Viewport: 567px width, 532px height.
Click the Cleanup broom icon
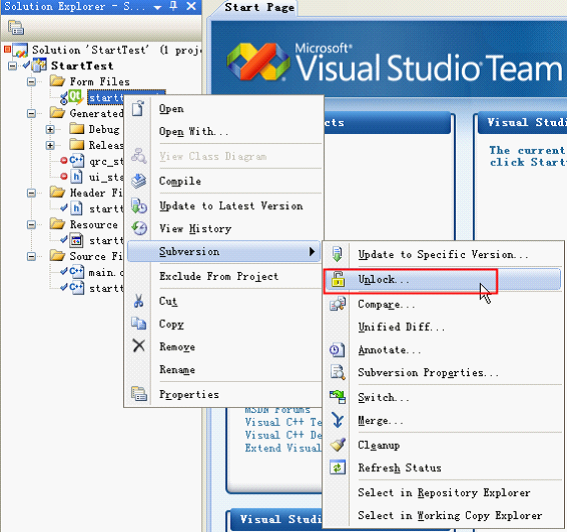[x=338, y=445]
